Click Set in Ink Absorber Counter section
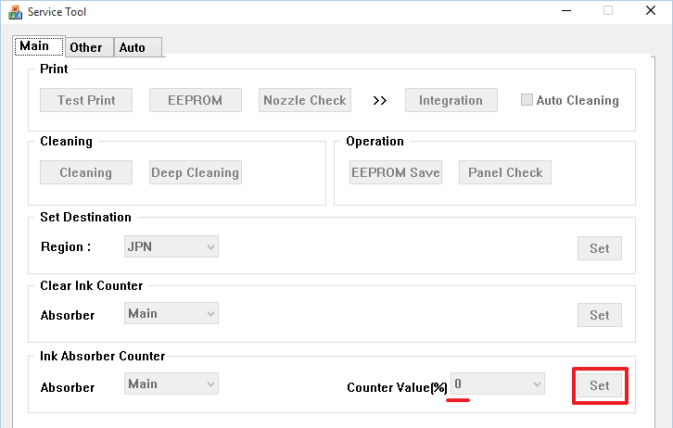 (599, 386)
